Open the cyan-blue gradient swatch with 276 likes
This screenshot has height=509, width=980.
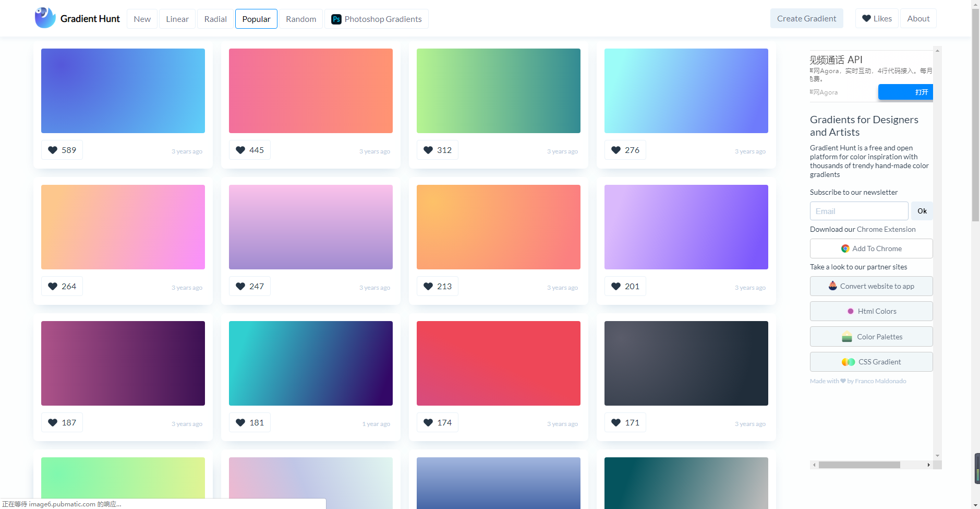click(x=686, y=91)
